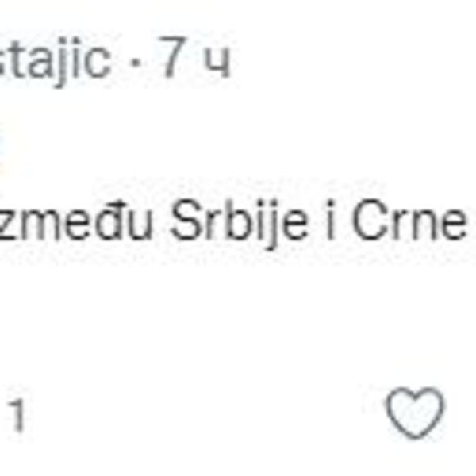The image size is (476, 476).
Task: Click the letter 'i' between Srbije and Crne
Action: click(x=329, y=225)
